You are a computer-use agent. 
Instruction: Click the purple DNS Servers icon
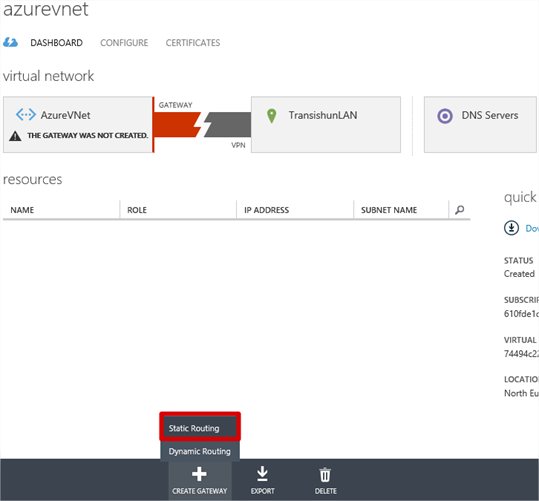(445, 116)
